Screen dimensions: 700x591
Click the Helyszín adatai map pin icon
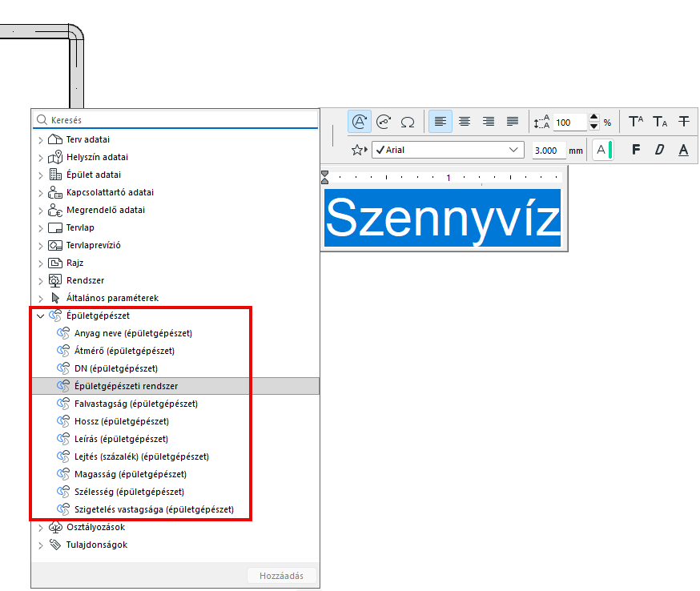(x=55, y=157)
